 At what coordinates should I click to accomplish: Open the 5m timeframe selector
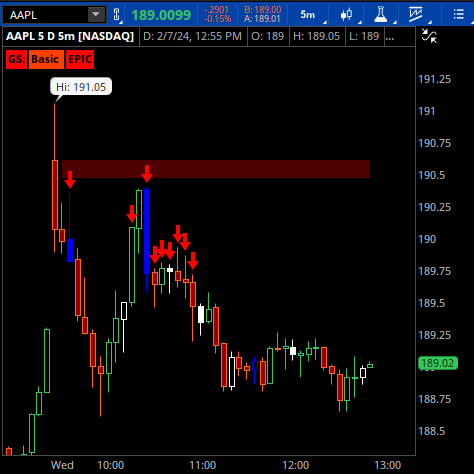[308, 15]
